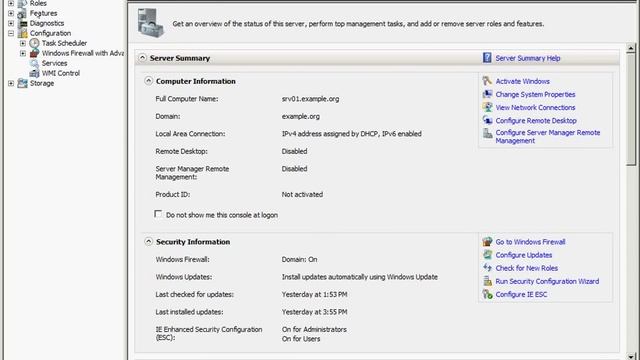Expand the Diagnostics tree node
Screen dimensions: 640x360
click(11, 23)
